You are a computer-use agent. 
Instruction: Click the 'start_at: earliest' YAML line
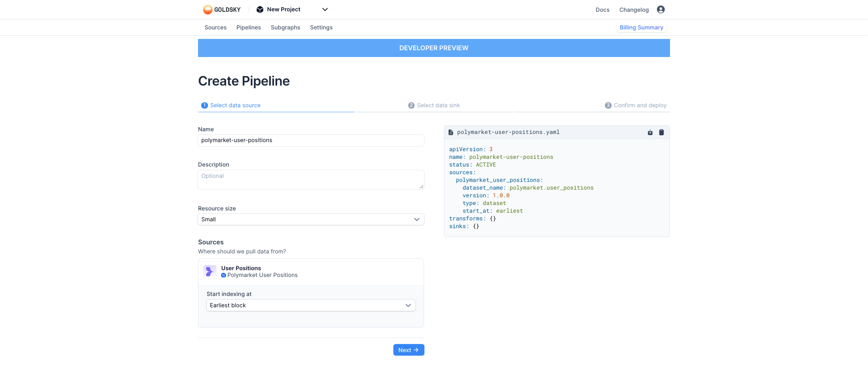(x=493, y=211)
